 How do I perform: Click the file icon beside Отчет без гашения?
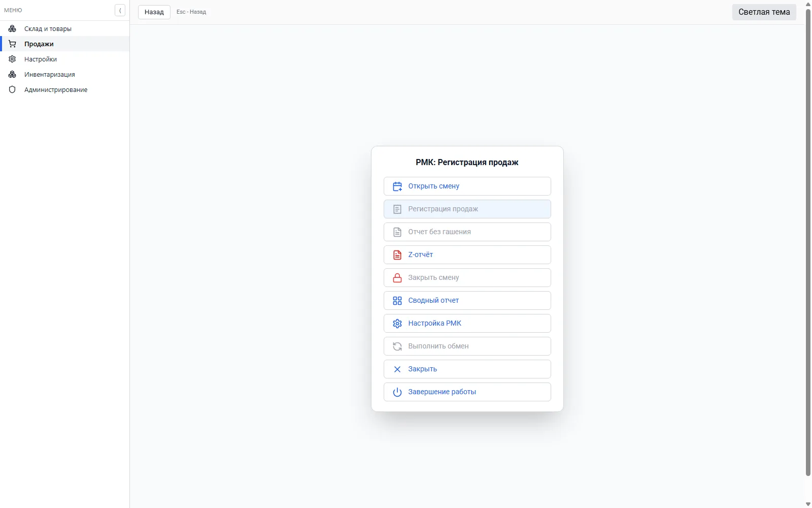click(397, 232)
